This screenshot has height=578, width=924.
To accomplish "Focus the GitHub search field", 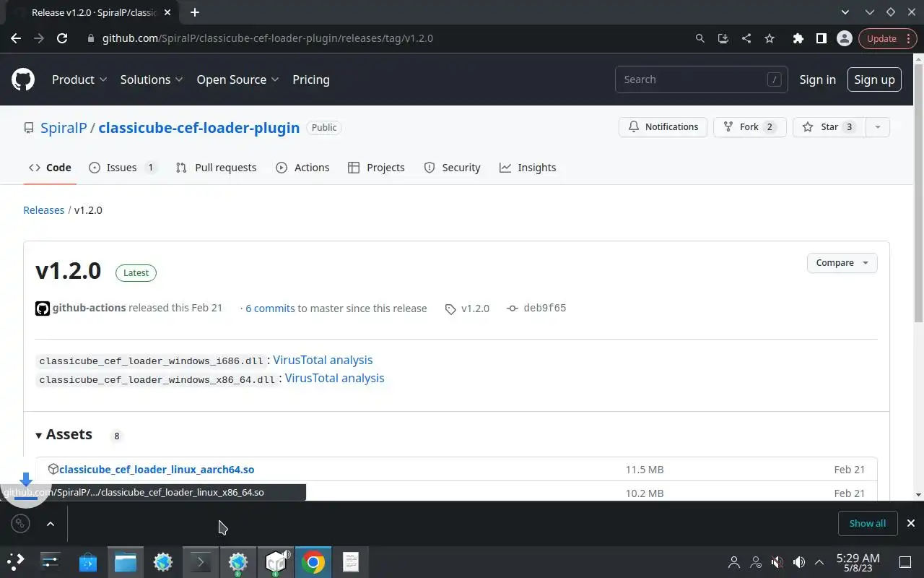I will click(700, 79).
